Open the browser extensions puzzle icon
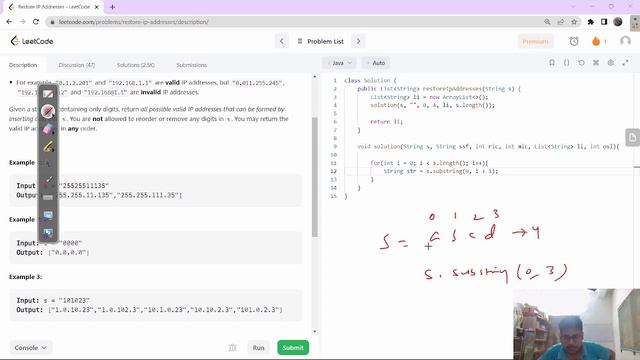640x360 pixels. pyautogui.click(x=591, y=22)
